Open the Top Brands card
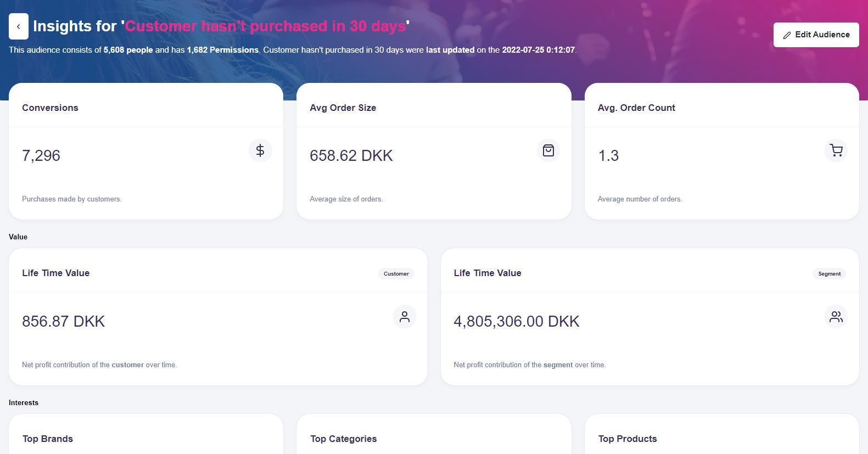 pyautogui.click(x=48, y=439)
